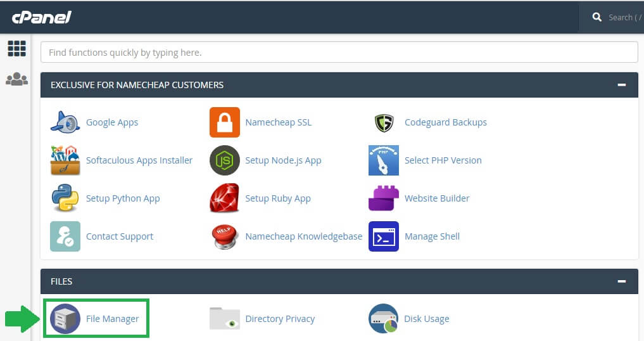Open the Manage Shell link
This screenshot has width=644, height=341.
(432, 236)
